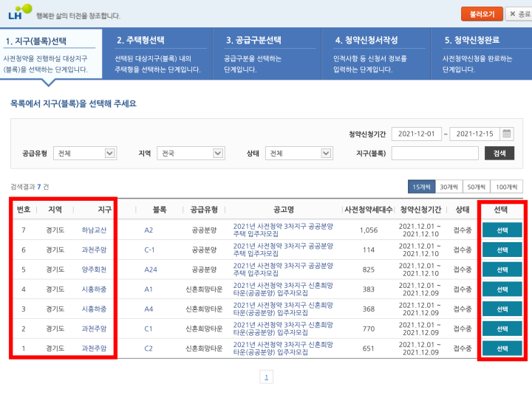Click block link C2
This screenshot has width=532, height=395.
pyautogui.click(x=149, y=348)
